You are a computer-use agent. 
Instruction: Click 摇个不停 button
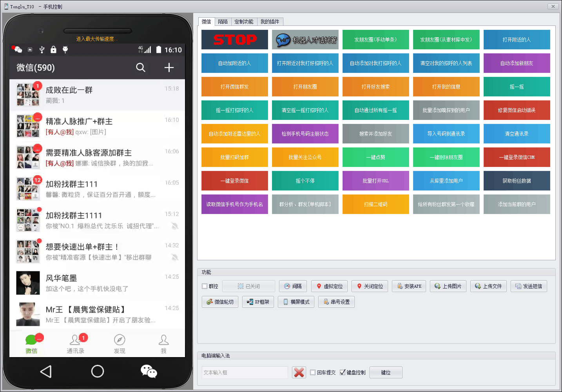point(305,181)
